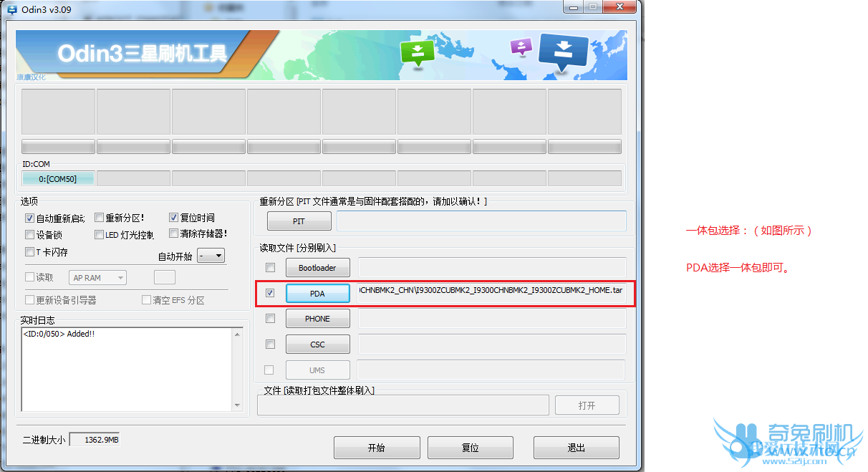Enable the 重新分区 checkbox

(x=99, y=218)
